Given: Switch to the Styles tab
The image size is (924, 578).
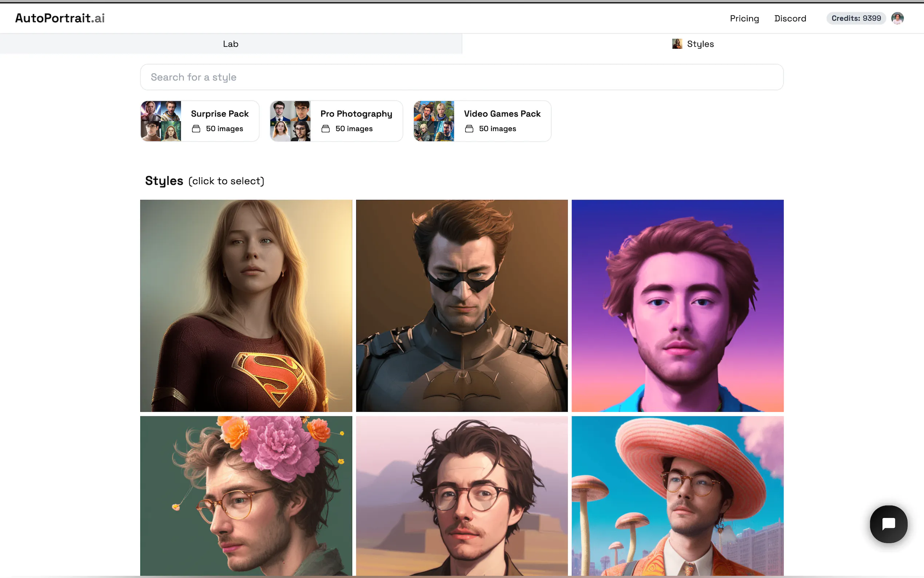Looking at the screenshot, I should point(700,44).
